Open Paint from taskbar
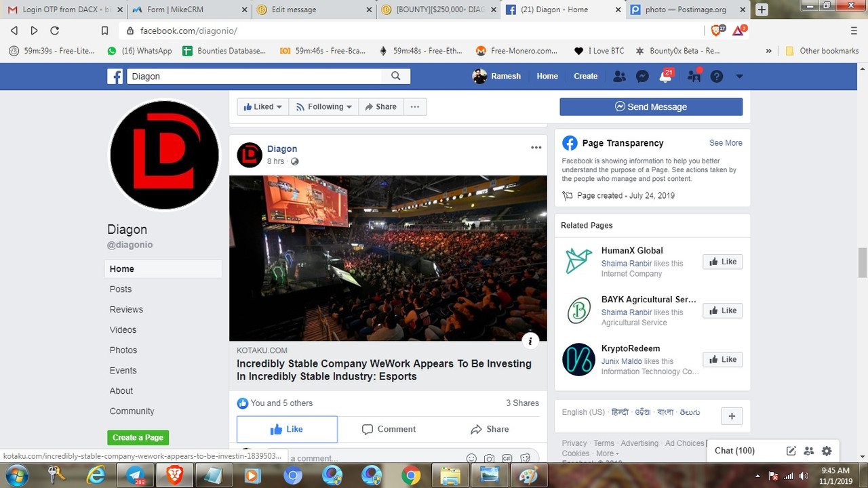The image size is (868, 488). point(528,475)
